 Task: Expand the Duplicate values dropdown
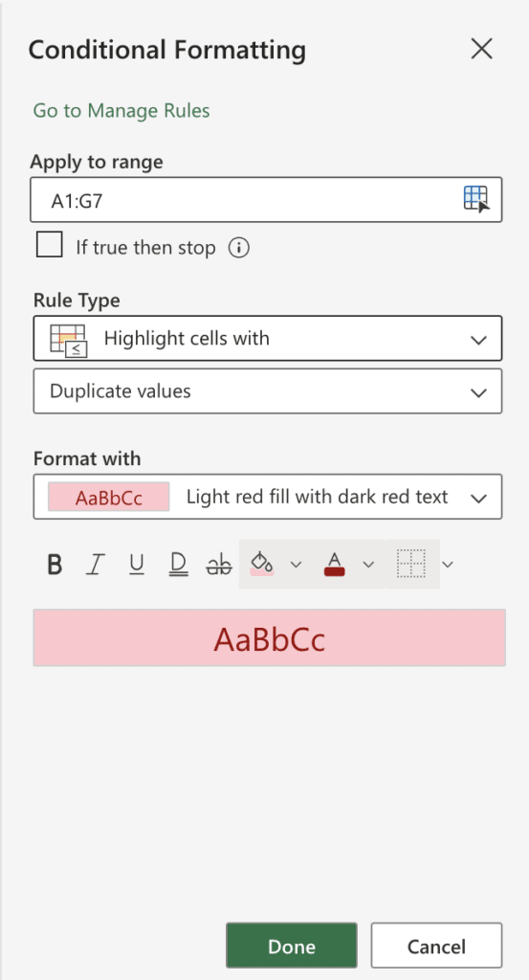pyautogui.click(x=267, y=391)
